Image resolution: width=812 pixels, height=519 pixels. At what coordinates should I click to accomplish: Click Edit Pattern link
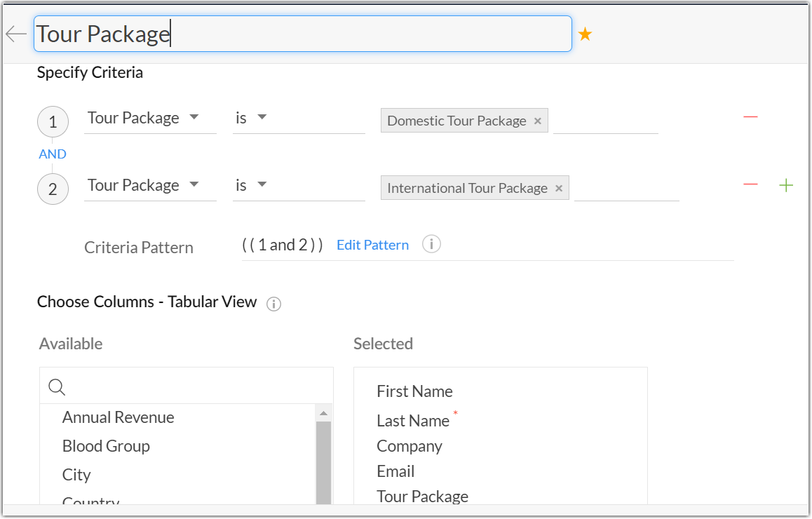(372, 245)
